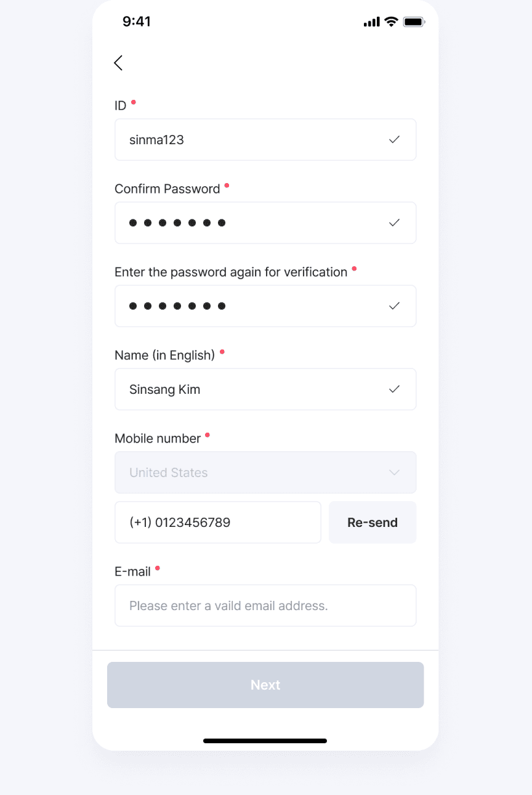Tap the cellular signal bars icon
The height and width of the screenshot is (795, 532).
(372, 22)
